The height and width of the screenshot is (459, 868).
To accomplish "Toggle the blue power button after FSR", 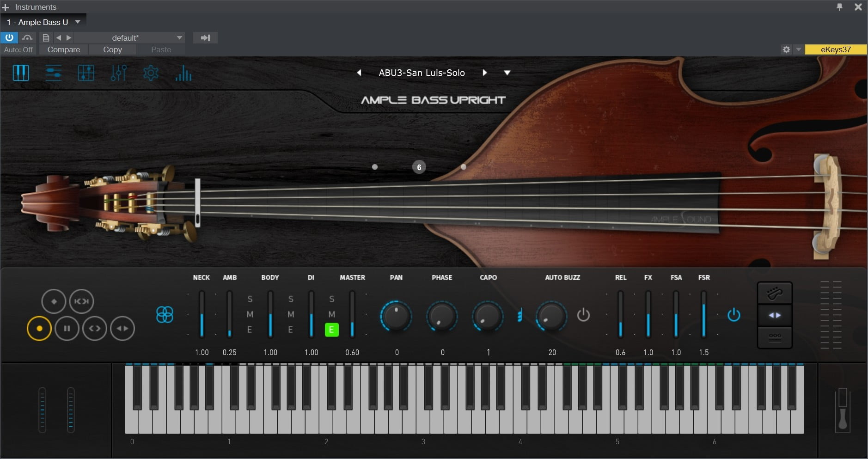I will click(x=734, y=315).
